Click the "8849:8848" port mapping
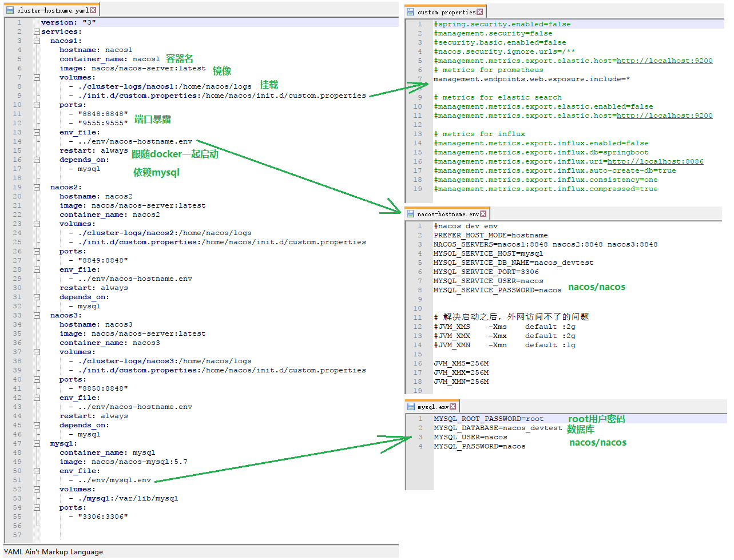This screenshot has width=734, height=560. (x=103, y=260)
